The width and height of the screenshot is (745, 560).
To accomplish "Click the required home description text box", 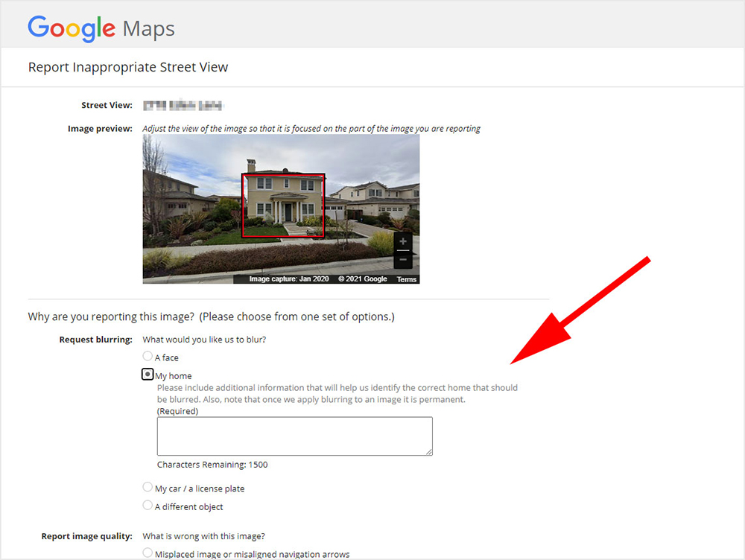I will [294, 436].
